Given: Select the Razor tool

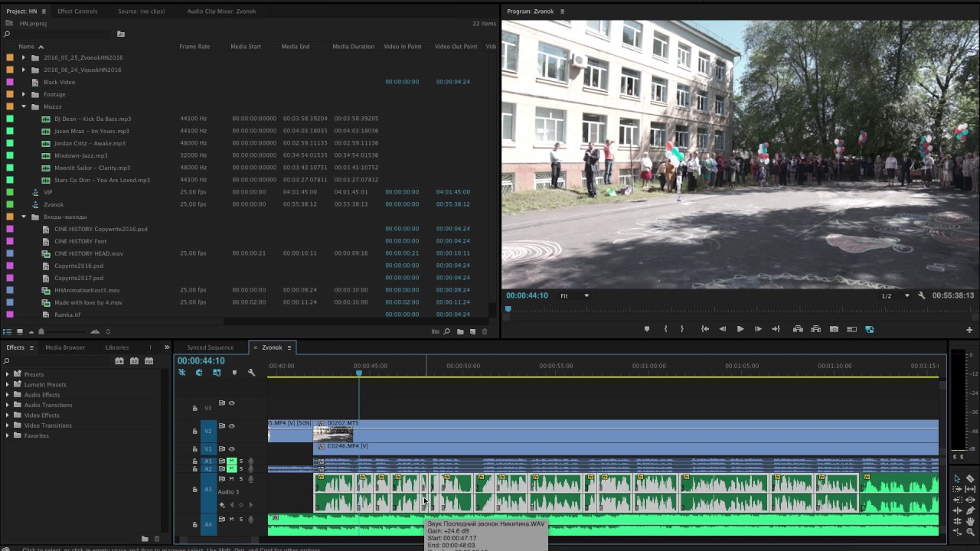Looking at the screenshot, I should pyautogui.click(x=971, y=478).
